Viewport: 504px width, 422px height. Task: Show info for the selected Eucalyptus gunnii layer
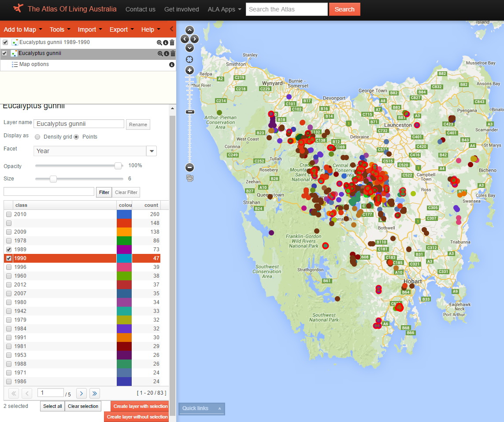pos(167,54)
